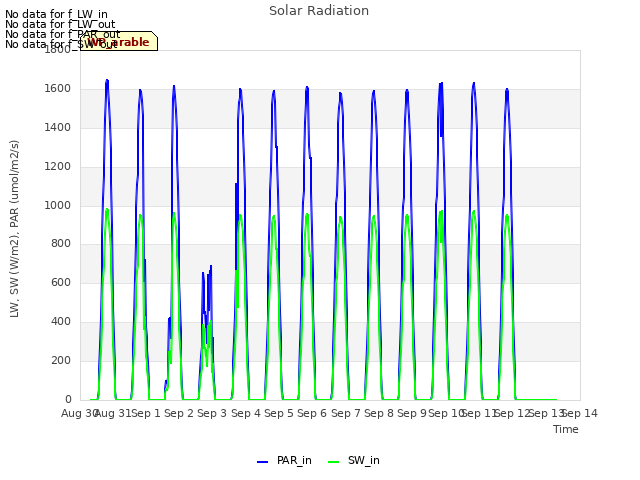Click the 'Time' x-axis label
Viewport: 640px width, 480px height.
coord(565,429)
